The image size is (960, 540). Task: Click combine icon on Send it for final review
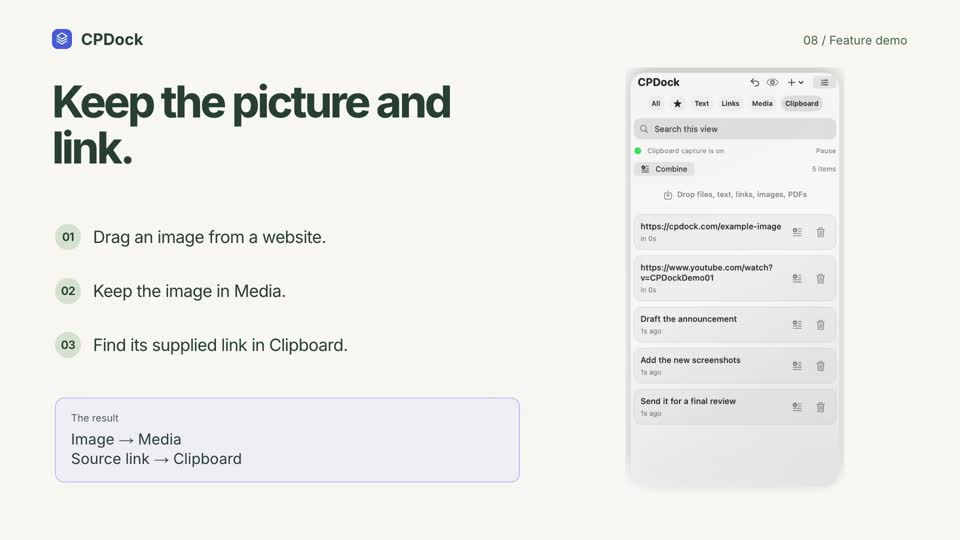pyautogui.click(x=797, y=407)
